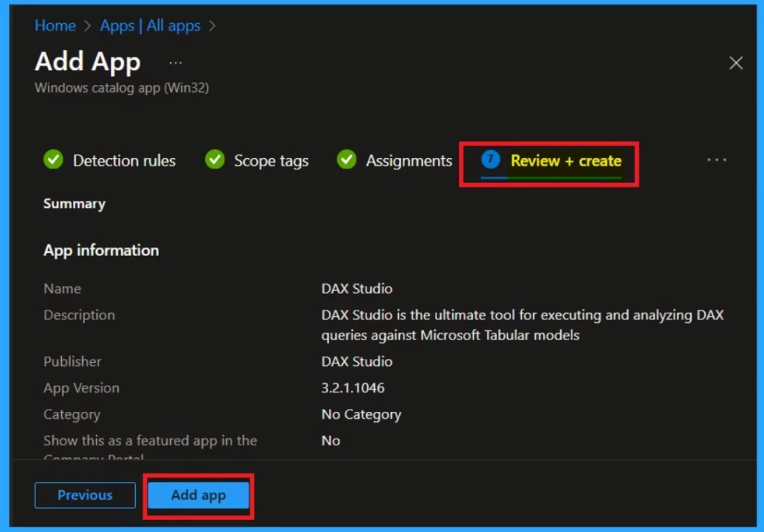Click the Category field label
This screenshot has width=764, height=532.
(x=72, y=415)
